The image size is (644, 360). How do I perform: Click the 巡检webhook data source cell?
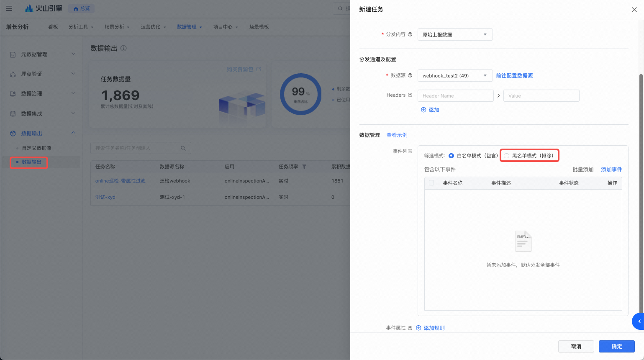pyautogui.click(x=175, y=181)
